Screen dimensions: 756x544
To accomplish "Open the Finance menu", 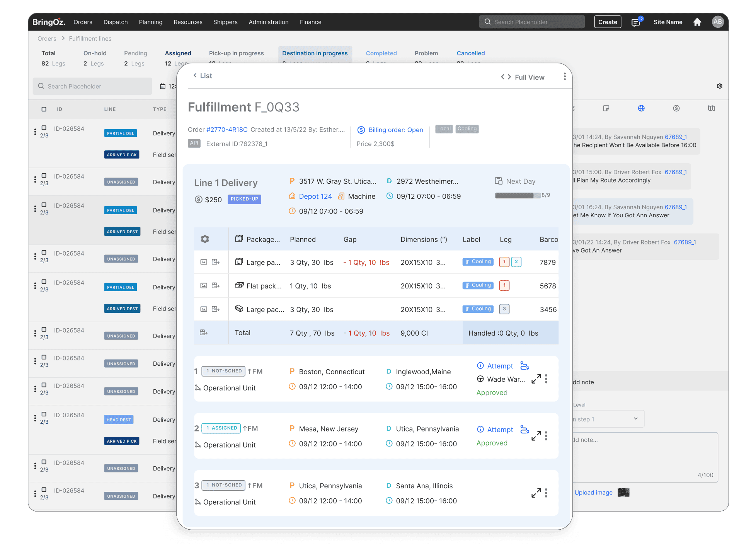I will pos(310,22).
